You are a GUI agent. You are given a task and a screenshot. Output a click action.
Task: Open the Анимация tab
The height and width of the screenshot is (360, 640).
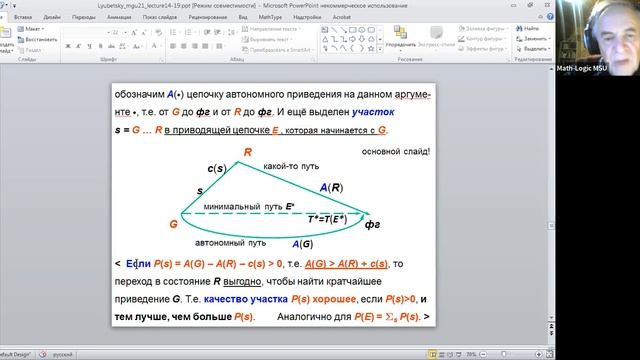click(119, 17)
